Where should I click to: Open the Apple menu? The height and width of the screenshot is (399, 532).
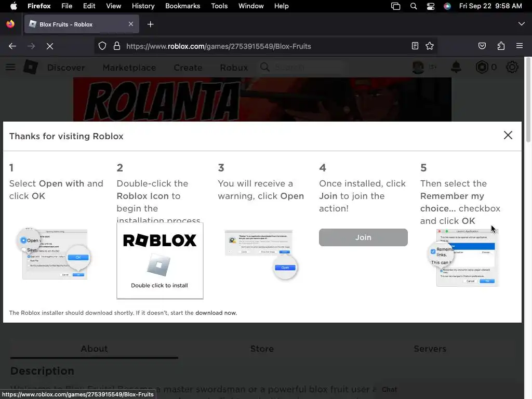[14, 6]
